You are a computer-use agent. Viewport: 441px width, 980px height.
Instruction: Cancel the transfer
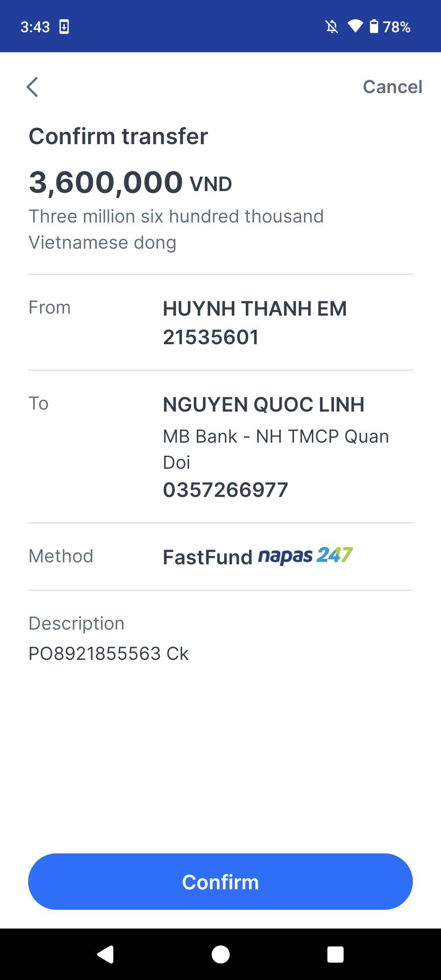pyautogui.click(x=392, y=87)
